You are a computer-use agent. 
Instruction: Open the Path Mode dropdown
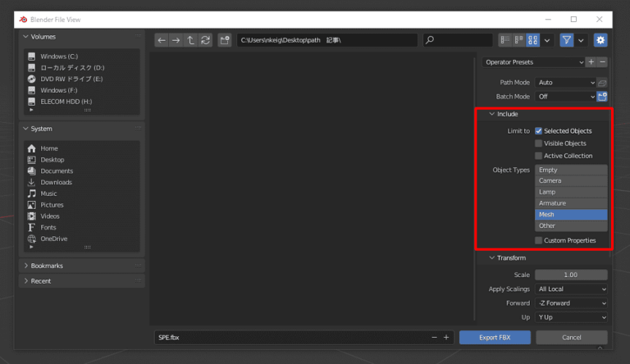click(565, 83)
